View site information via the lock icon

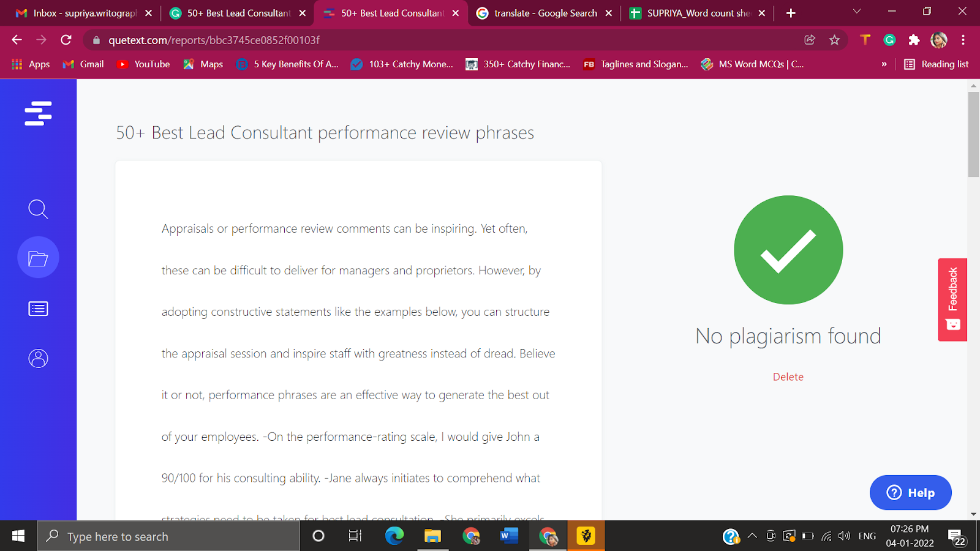point(96,40)
